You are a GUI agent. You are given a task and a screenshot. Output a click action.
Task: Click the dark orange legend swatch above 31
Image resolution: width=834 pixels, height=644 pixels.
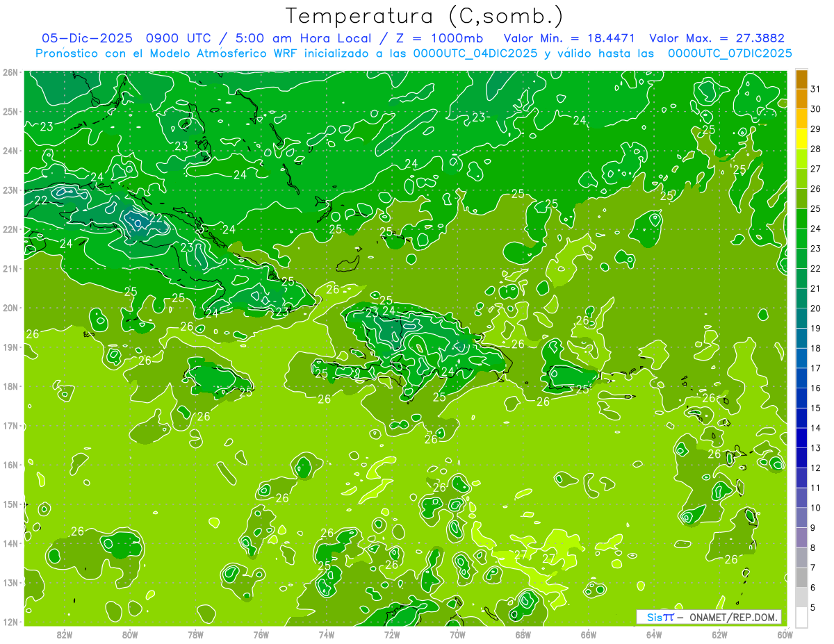click(x=801, y=79)
